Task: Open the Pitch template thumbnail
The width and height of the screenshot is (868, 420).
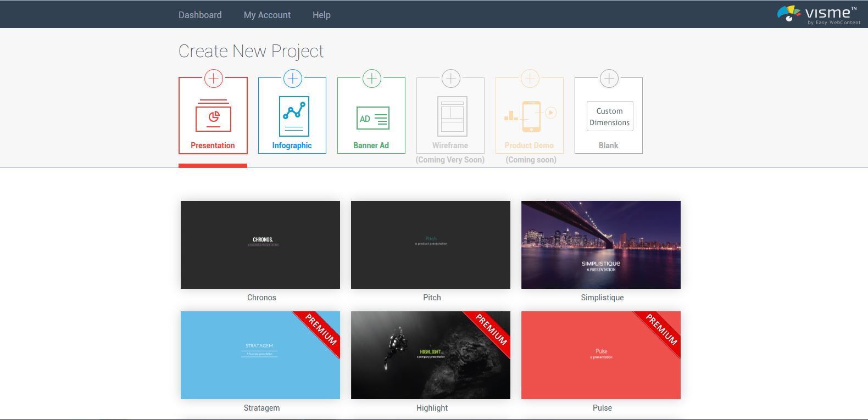Action: [431, 245]
